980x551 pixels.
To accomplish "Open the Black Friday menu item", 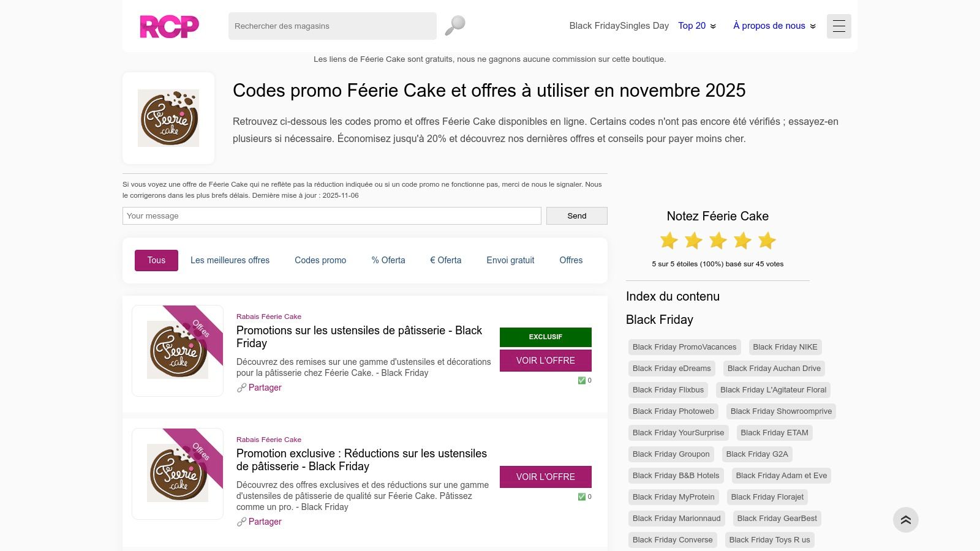I will pos(595,26).
